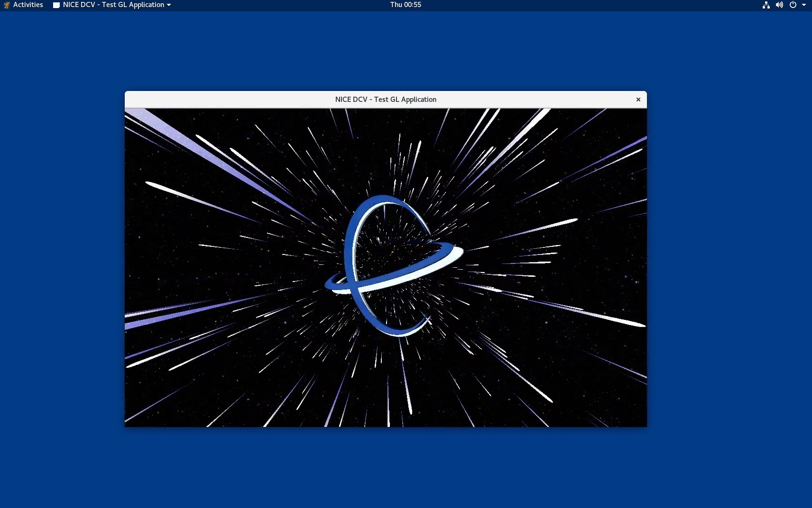Click the clock showing Thu 00:55
The image size is (812, 508).
pyautogui.click(x=406, y=5)
